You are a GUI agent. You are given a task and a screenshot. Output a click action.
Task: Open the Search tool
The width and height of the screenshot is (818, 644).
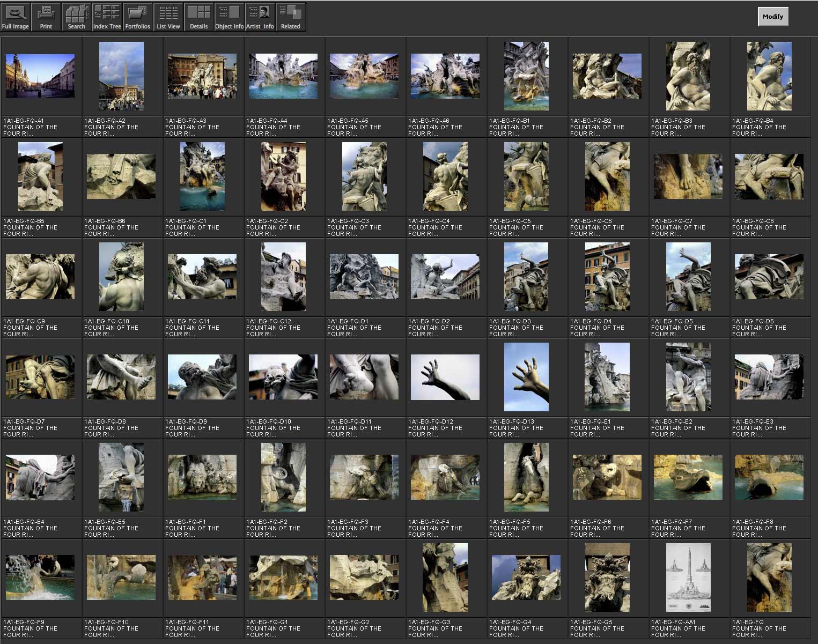[77, 17]
